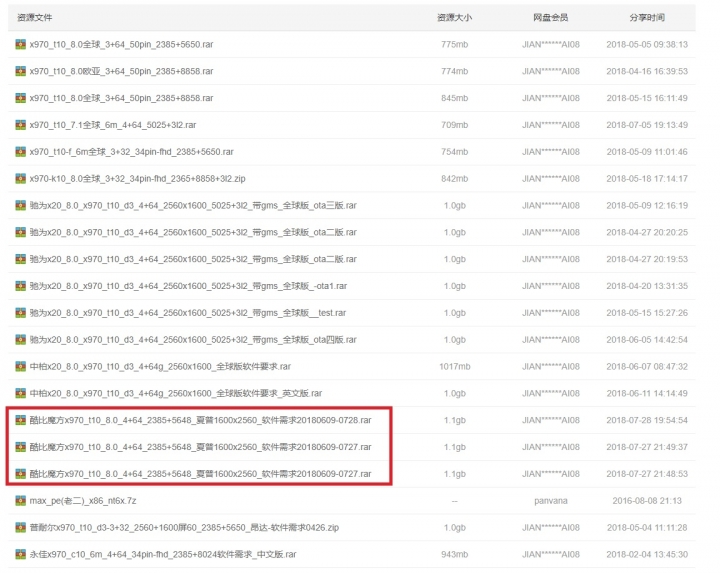Click the member name panvana
Viewport: 720px width, 573px height.
point(551,500)
